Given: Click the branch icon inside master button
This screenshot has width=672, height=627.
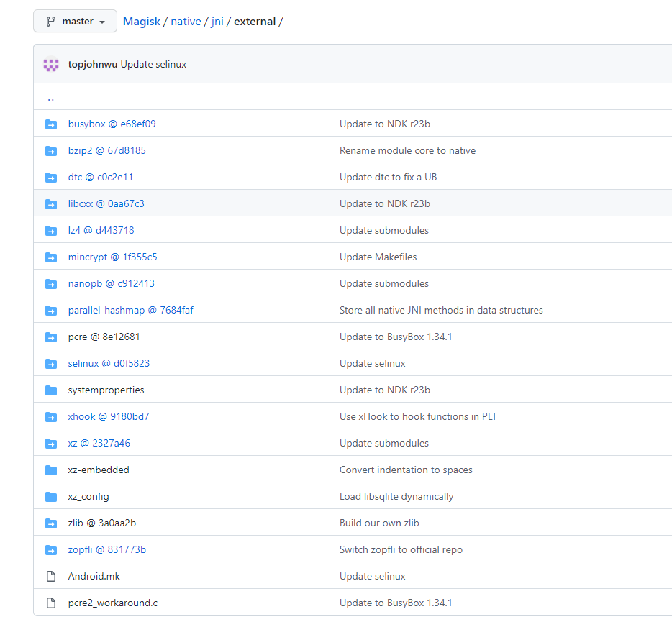Looking at the screenshot, I should (47, 21).
